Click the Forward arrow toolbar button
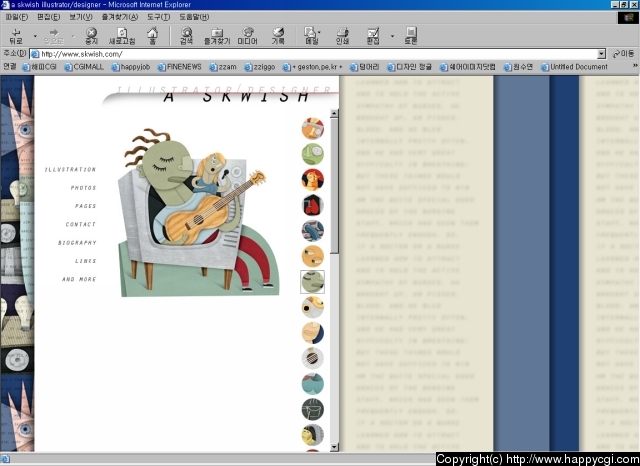Viewport: 640px width, 466px height. [54, 36]
